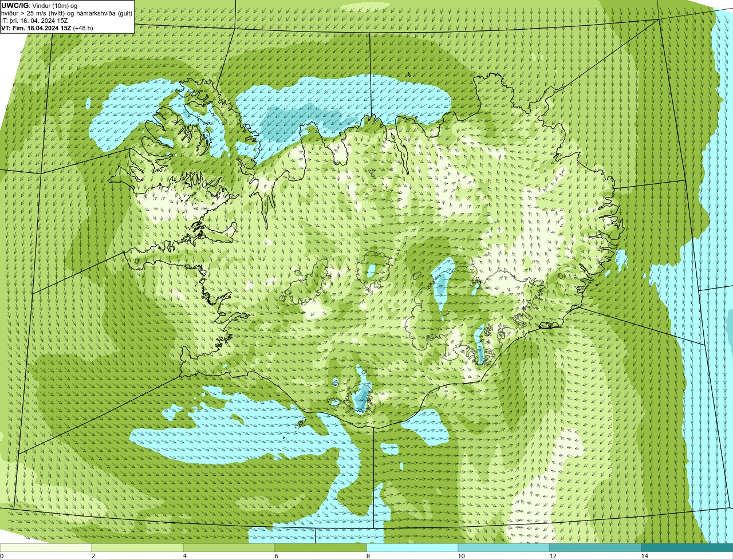Click the legend scale label "12"
Viewport: 733px width, 560px height.
coord(553,556)
